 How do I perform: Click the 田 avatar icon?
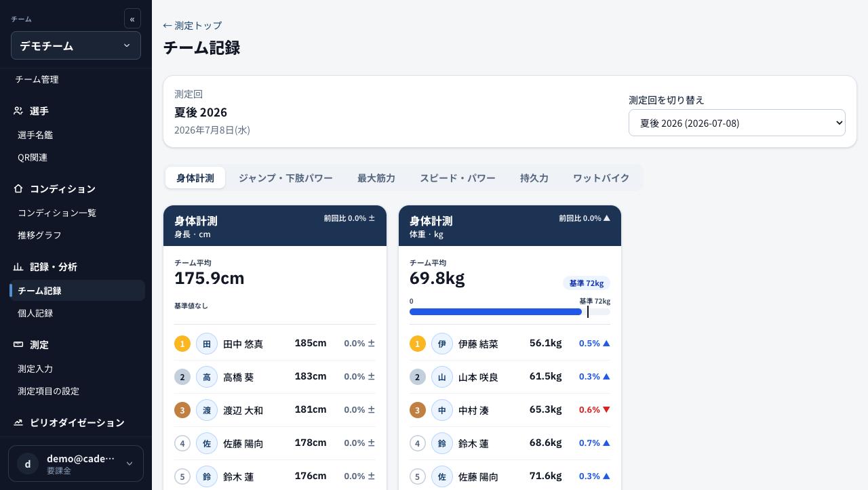click(x=207, y=344)
